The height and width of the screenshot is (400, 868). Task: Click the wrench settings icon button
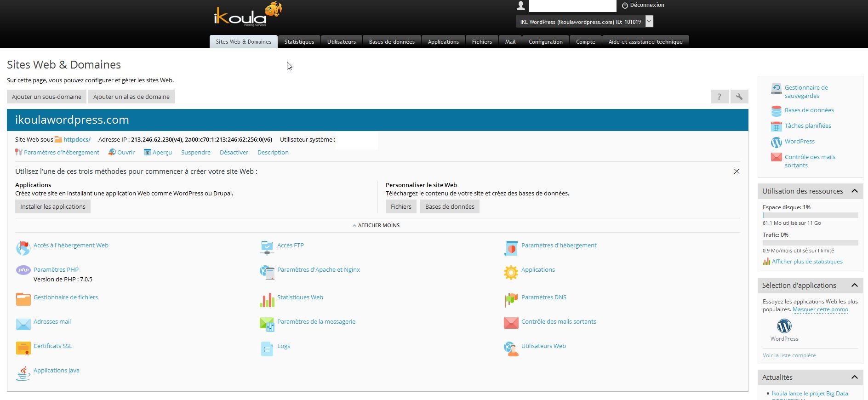pyautogui.click(x=739, y=97)
